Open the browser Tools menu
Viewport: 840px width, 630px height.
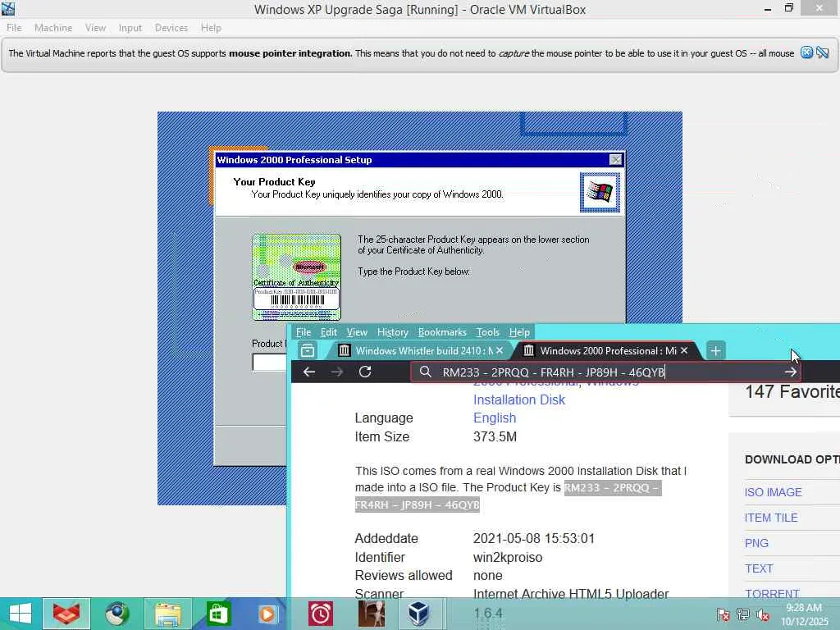487,332
